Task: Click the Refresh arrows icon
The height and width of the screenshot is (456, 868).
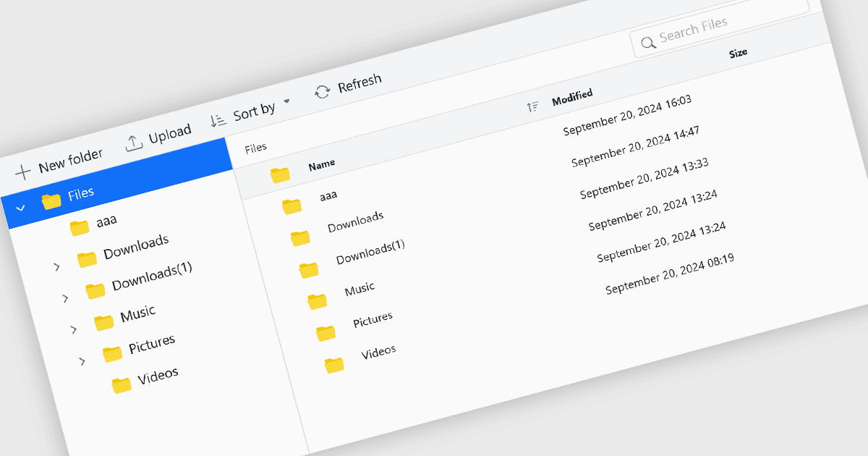Action: pos(322,92)
